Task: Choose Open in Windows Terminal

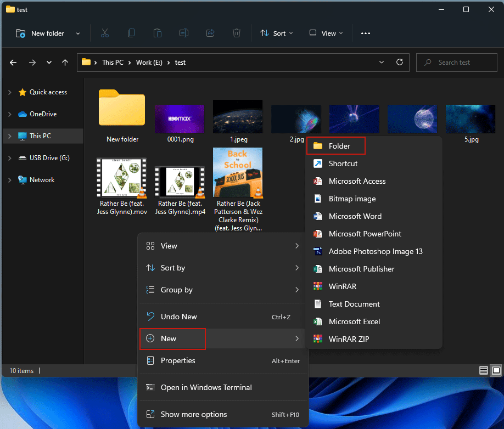Action: pyautogui.click(x=222, y=387)
